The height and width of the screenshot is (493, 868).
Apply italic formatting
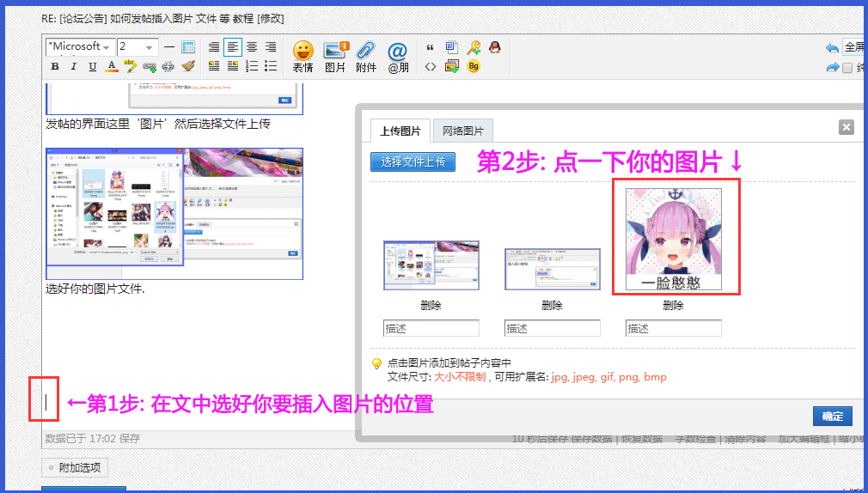pyautogui.click(x=74, y=67)
